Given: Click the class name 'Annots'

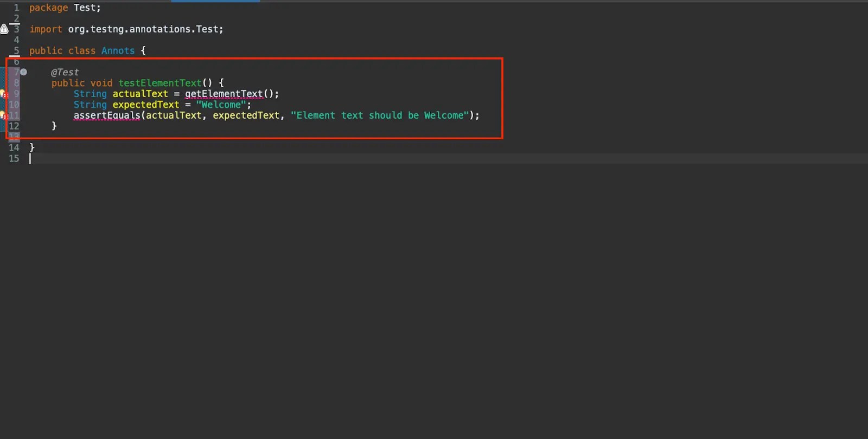Looking at the screenshot, I should click(118, 51).
